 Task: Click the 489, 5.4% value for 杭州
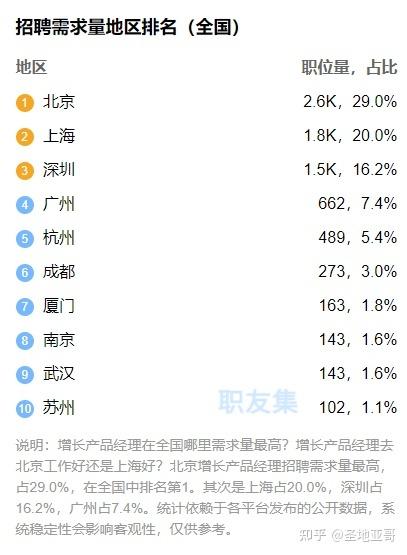click(357, 238)
